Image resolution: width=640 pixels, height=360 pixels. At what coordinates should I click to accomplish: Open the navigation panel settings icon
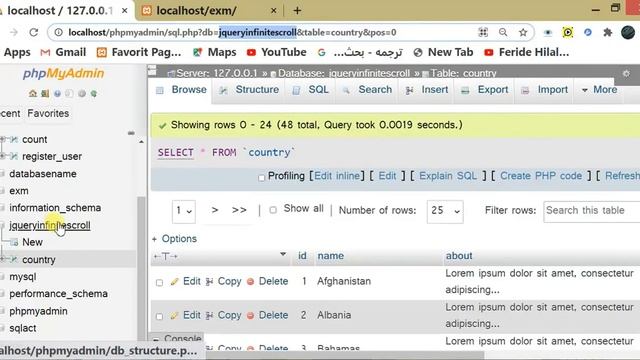82,93
